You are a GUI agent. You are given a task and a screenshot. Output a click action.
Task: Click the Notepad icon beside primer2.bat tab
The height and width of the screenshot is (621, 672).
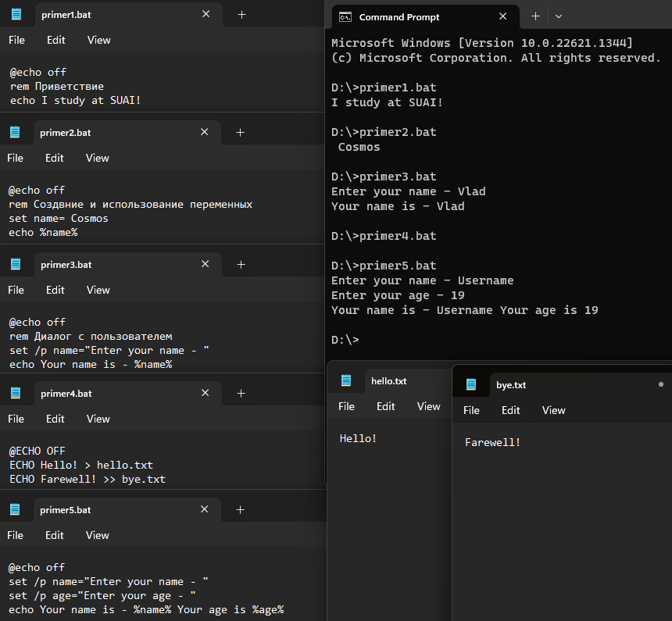click(x=15, y=133)
